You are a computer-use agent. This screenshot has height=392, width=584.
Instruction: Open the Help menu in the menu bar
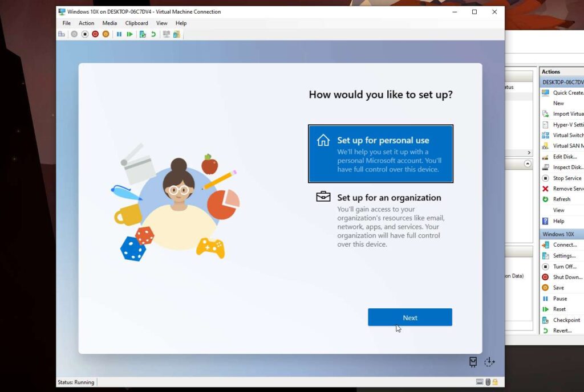(x=181, y=23)
